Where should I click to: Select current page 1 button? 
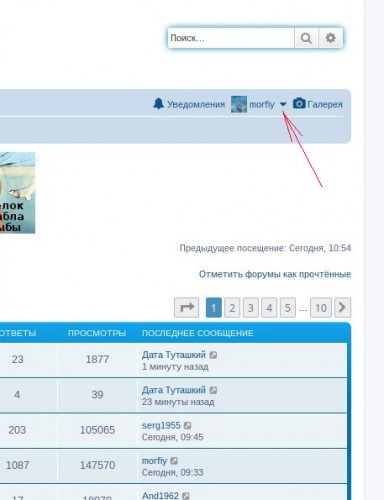point(214,307)
